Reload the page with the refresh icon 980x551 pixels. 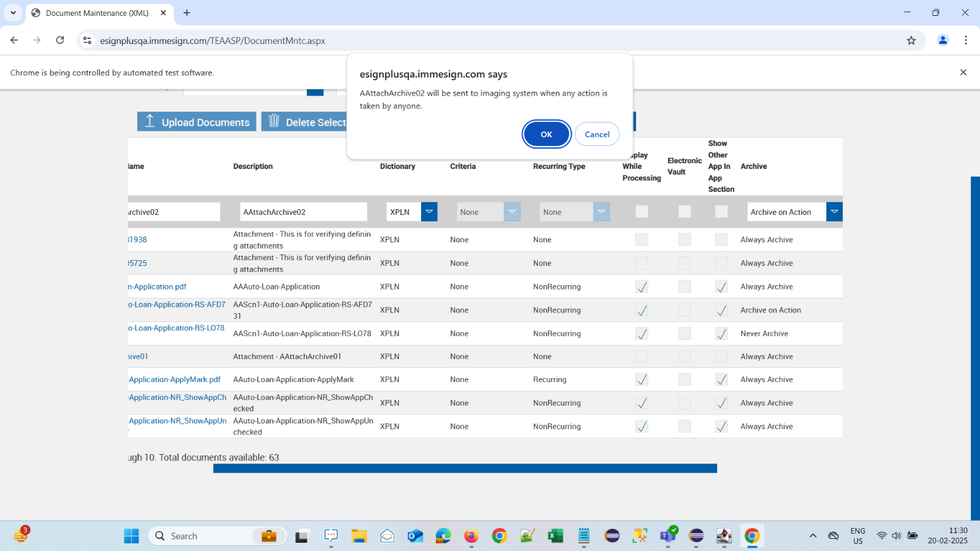point(60,40)
